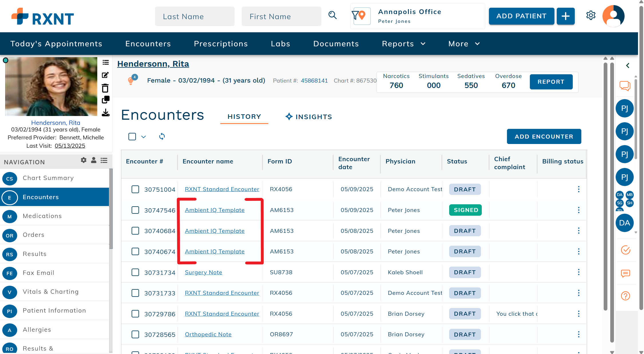The width and height of the screenshot is (644, 354).
Task: Click the navigation person icon
Action: click(94, 160)
